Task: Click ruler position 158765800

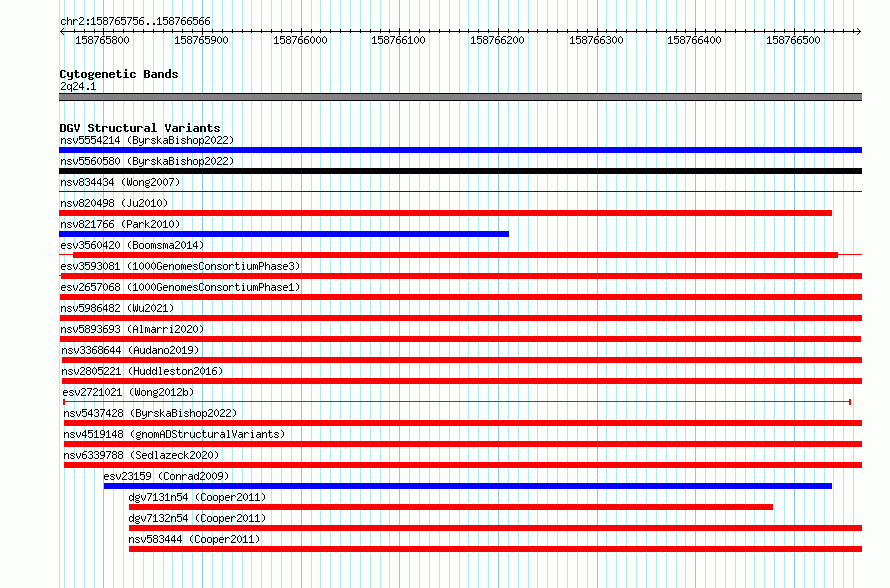Action: coord(102,40)
